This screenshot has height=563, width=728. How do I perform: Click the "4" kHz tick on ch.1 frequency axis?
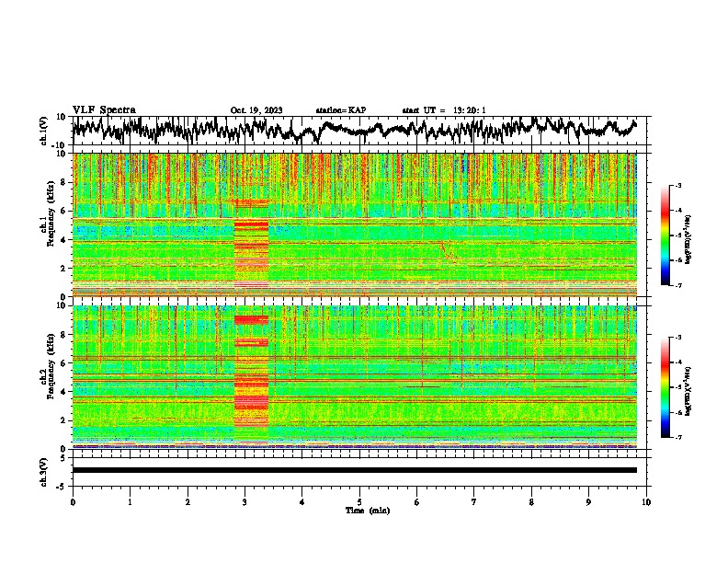pyautogui.click(x=65, y=240)
